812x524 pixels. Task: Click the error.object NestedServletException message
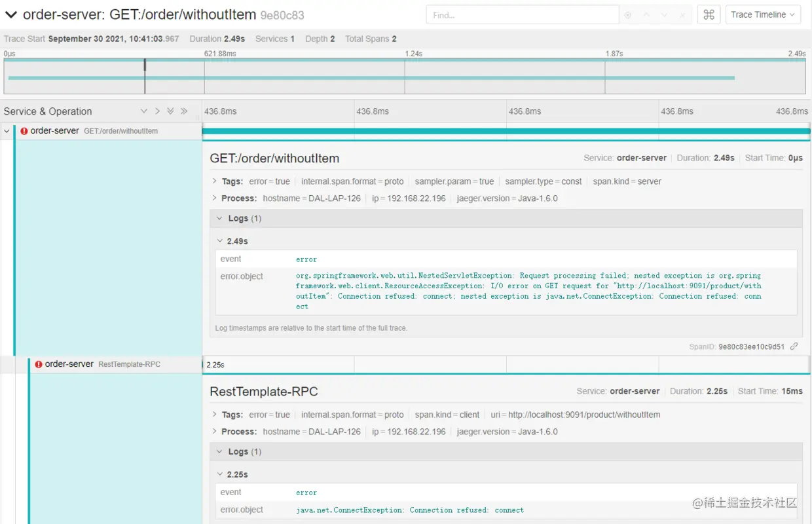point(528,291)
